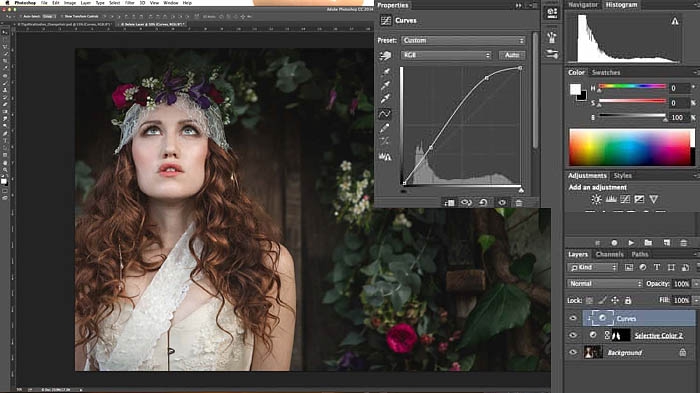
Task: Toggle the Auto-Select checkbox in options bar
Action: (x=20, y=17)
